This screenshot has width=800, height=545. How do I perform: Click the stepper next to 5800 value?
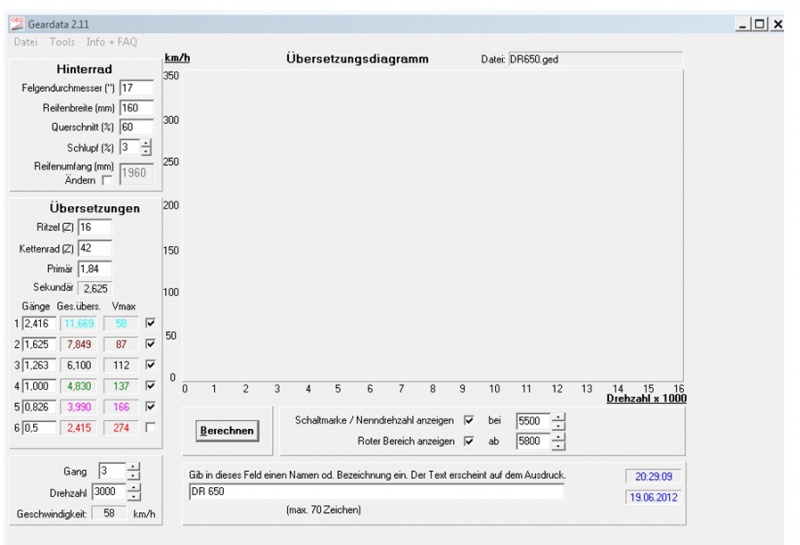[x=560, y=439]
